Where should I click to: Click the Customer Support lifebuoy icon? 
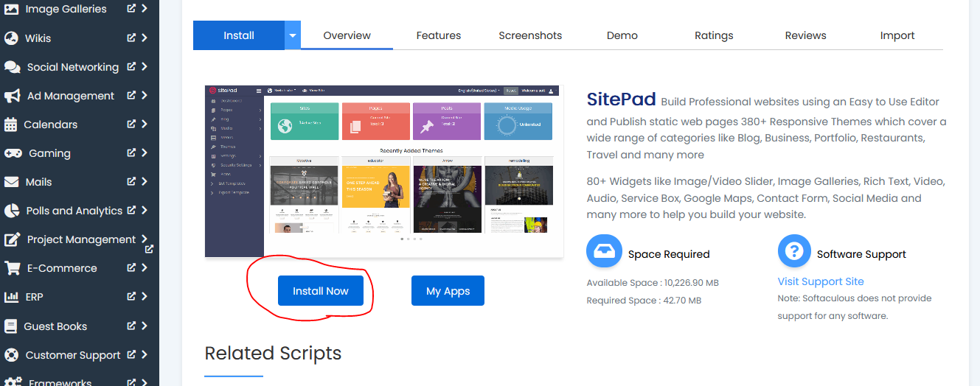tap(11, 355)
